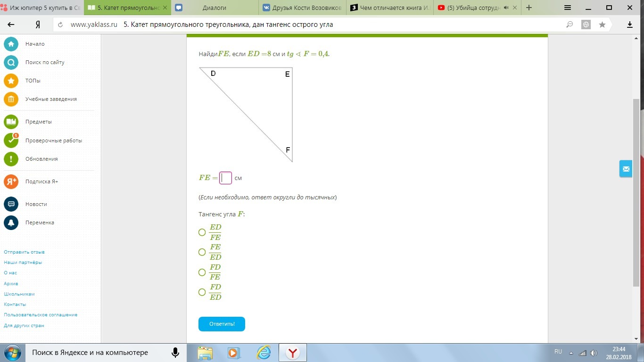This screenshot has width=644, height=362.
Task: Open the О нас link
Action: [x=10, y=273]
